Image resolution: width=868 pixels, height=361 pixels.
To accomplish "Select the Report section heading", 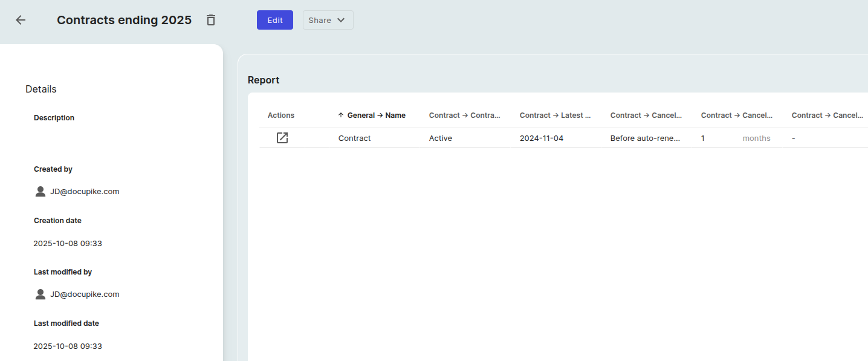I will [263, 79].
